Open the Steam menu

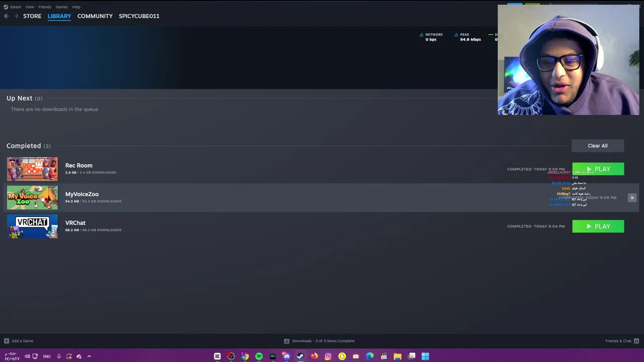point(15,7)
